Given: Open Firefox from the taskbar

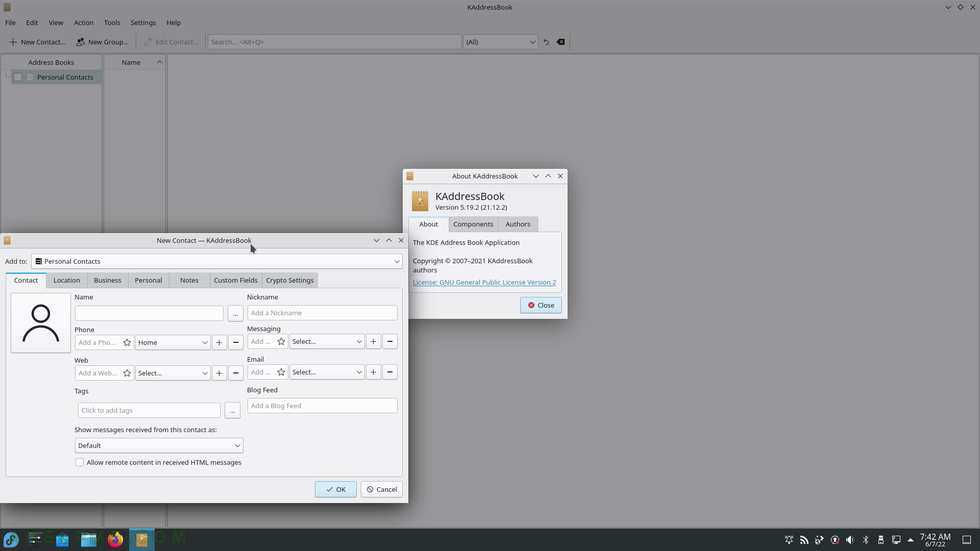Looking at the screenshot, I should coord(115,539).
